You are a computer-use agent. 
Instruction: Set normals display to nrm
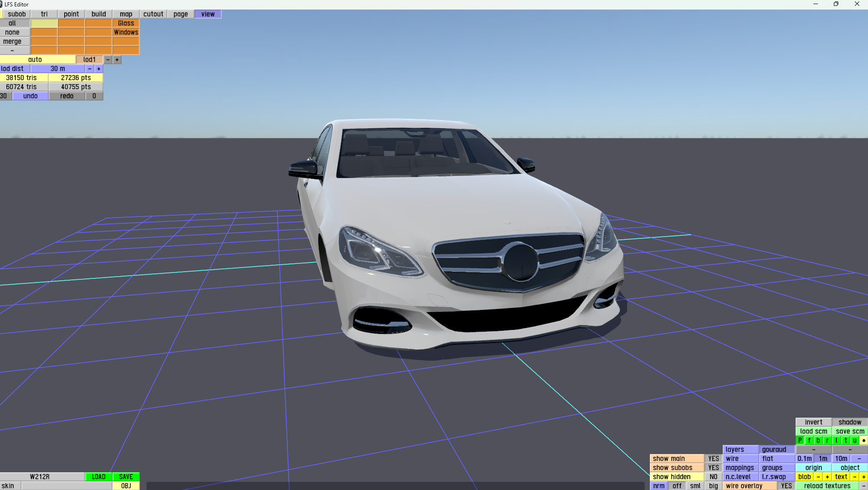[x=659, y=486]
